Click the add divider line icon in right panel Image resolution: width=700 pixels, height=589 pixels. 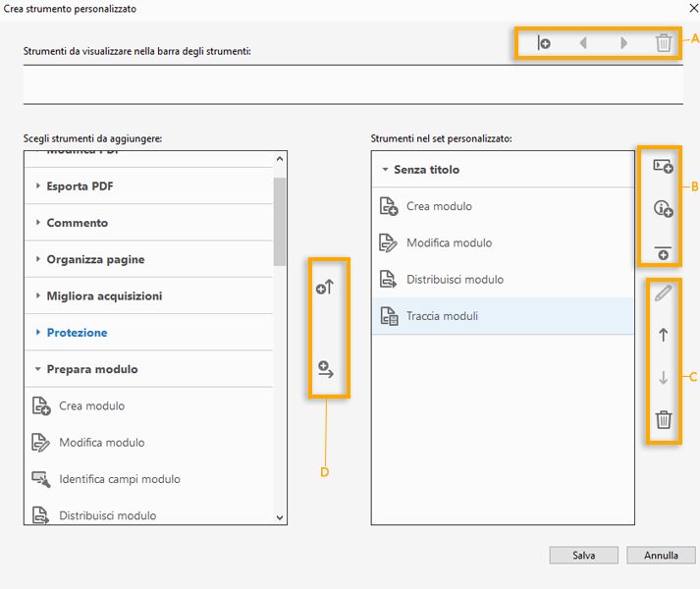(x=663, y=251)
